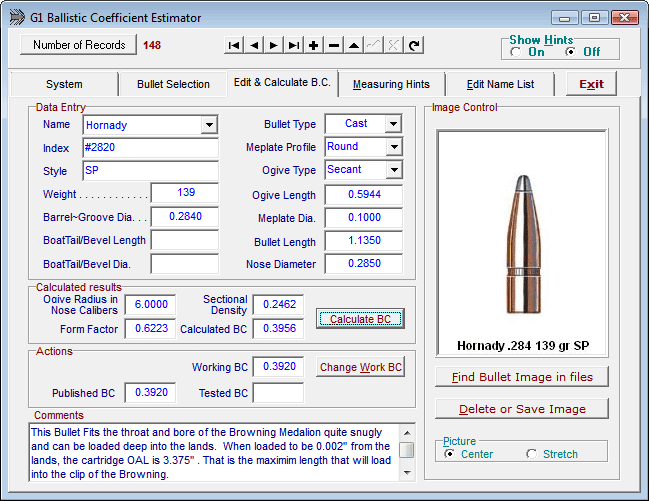Click the Meplate Dia. field 0.1000

(x=364, y=218)
